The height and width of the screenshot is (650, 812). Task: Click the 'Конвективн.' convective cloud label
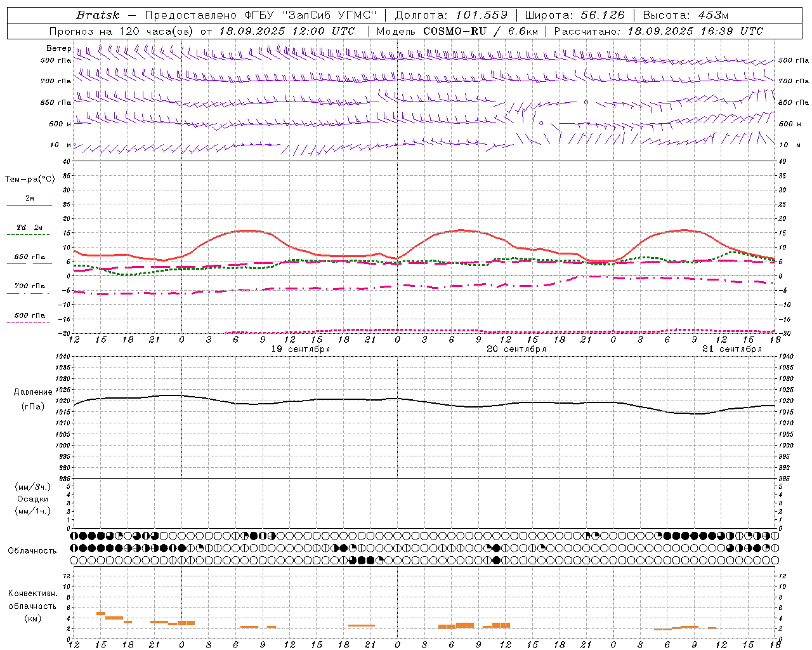tap(32, 594)
